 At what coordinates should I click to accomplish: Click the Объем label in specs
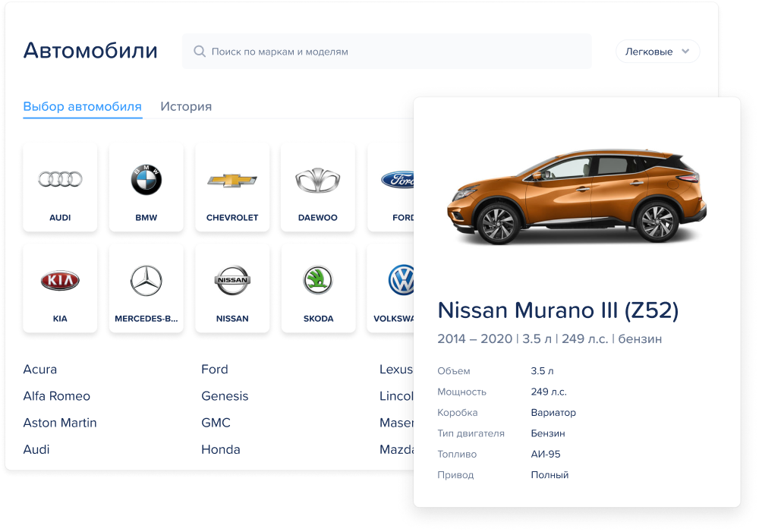(x=454, y=371)
